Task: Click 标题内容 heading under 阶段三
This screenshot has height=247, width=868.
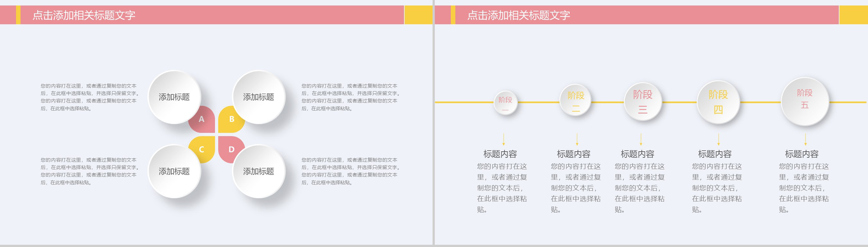Action: pos(637,154)
